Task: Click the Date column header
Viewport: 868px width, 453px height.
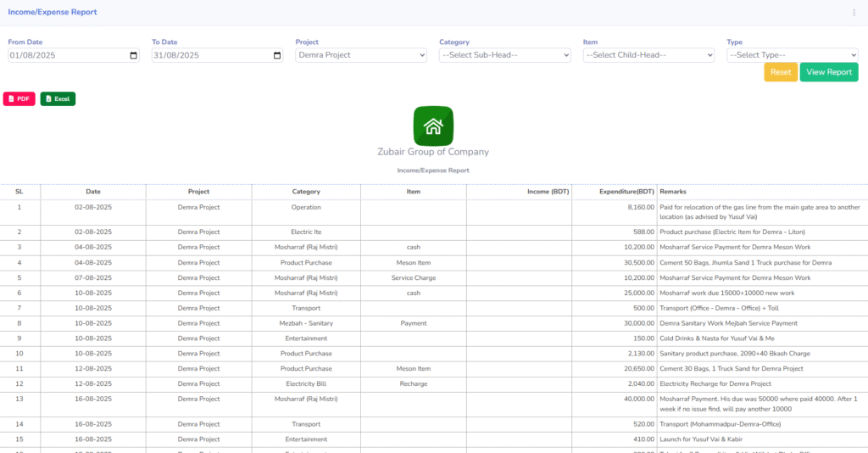Action: click(x=93, y=192)
